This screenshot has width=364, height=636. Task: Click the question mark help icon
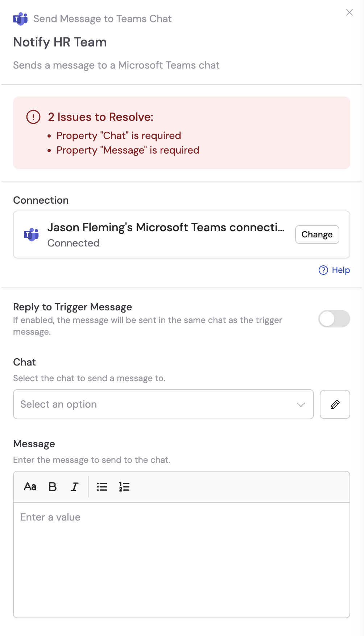[323, 270]
